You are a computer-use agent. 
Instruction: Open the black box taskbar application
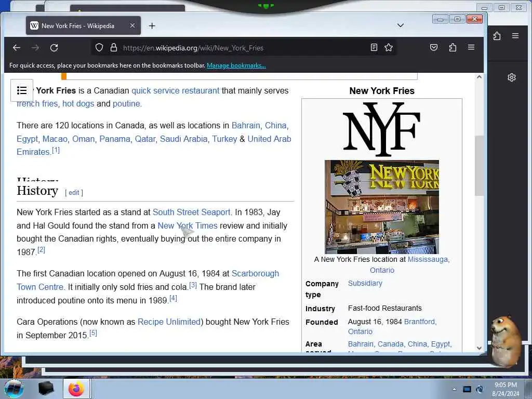46,389
